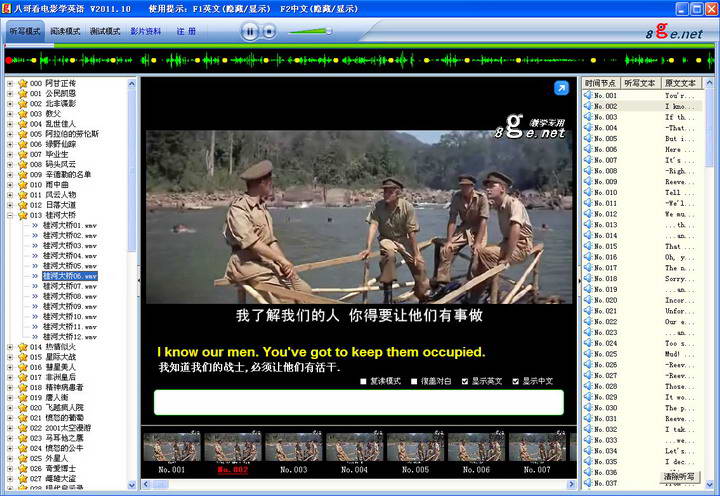Expand the 001 公民凯恩 tree node
This screenshot has width=720, height=496.
click(x=10, y=94)
